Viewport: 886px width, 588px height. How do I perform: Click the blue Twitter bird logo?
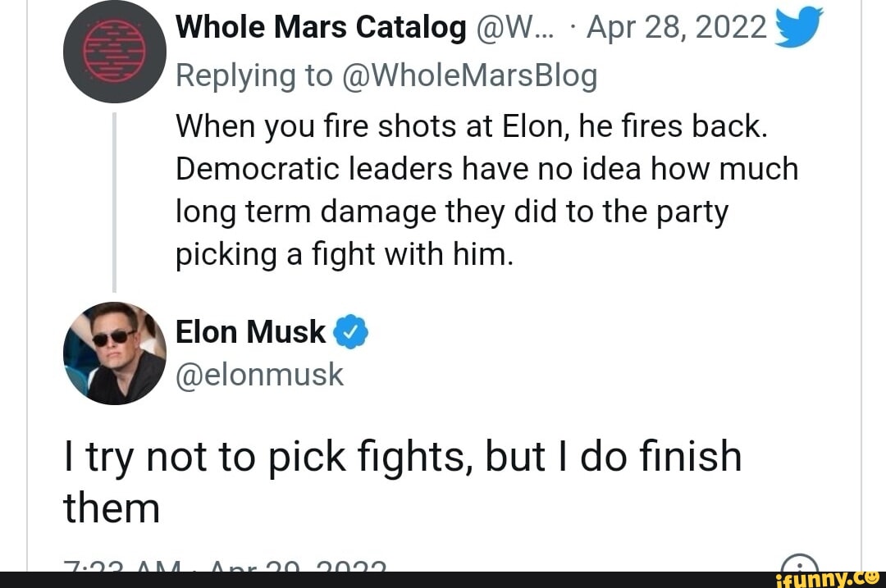[798, 29]
